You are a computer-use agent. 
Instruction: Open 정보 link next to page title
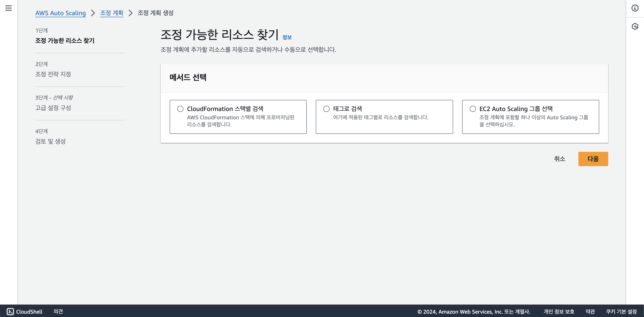click(287, 37)
